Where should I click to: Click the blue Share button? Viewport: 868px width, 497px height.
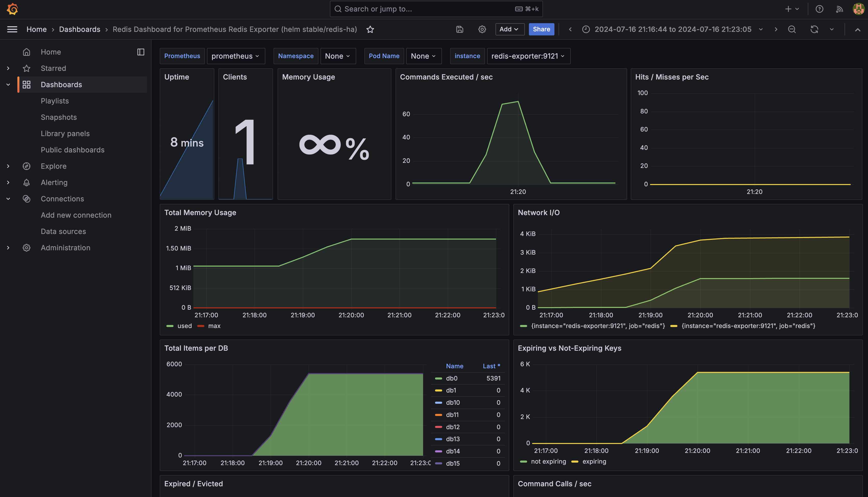(541, 29)
